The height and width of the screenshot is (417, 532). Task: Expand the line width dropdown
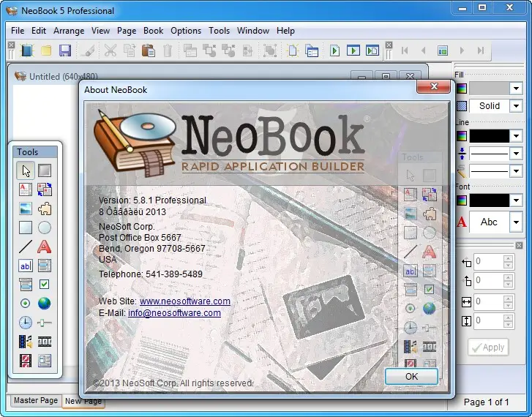point(516,154)
